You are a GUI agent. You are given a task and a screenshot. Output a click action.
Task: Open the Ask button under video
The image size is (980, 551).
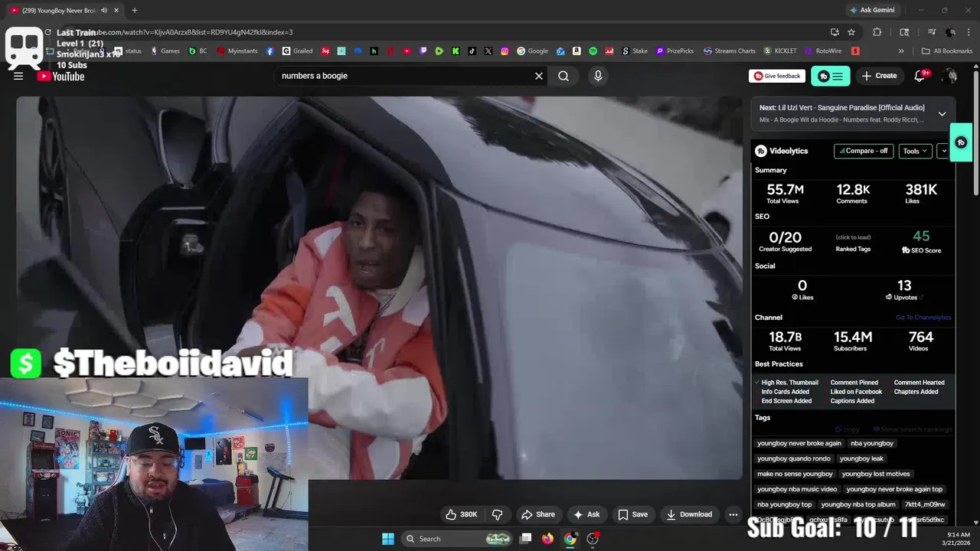pos(586,514)
